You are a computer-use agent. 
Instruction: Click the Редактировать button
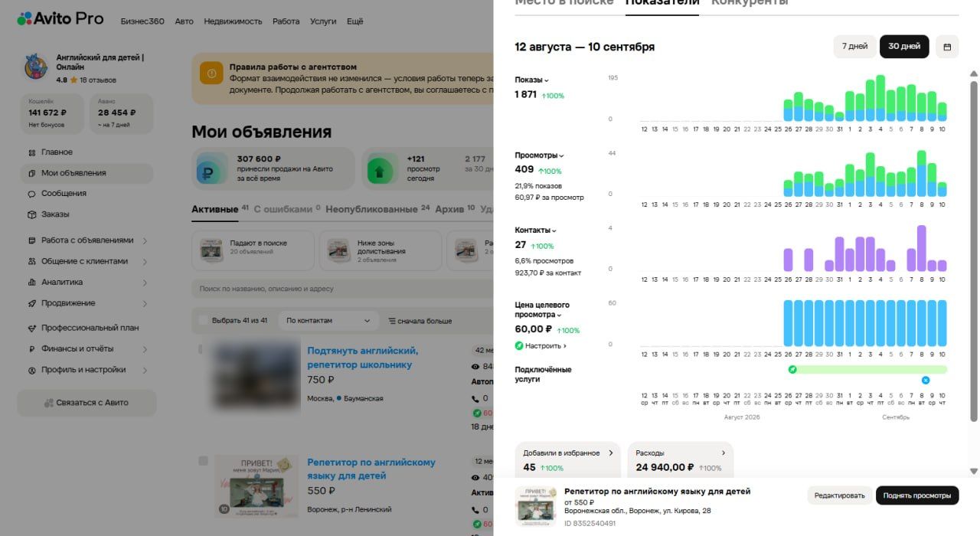coord(840,495)
